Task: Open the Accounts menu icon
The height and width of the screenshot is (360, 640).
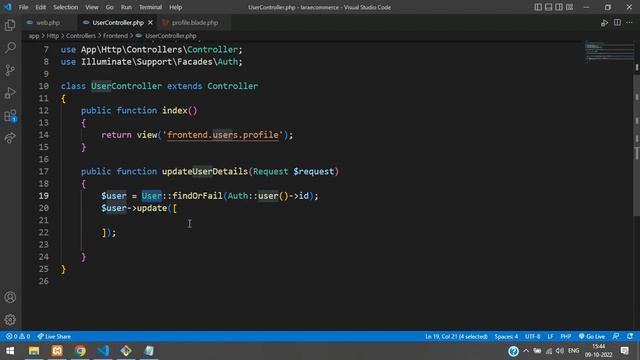Action: coord(10,297)
